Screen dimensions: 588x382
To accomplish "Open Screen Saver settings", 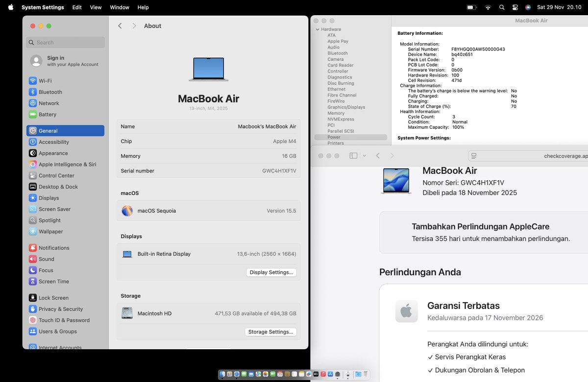I will click(x=65, y=209).
